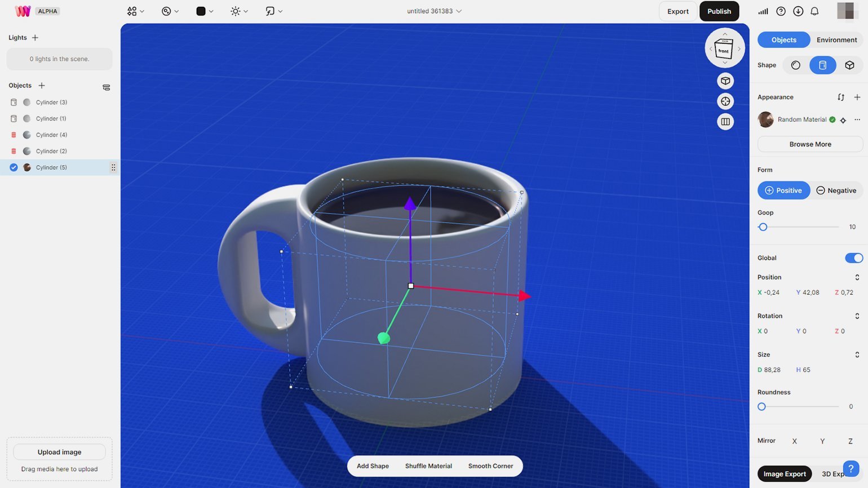Select Negative form option

click(836, 190)
